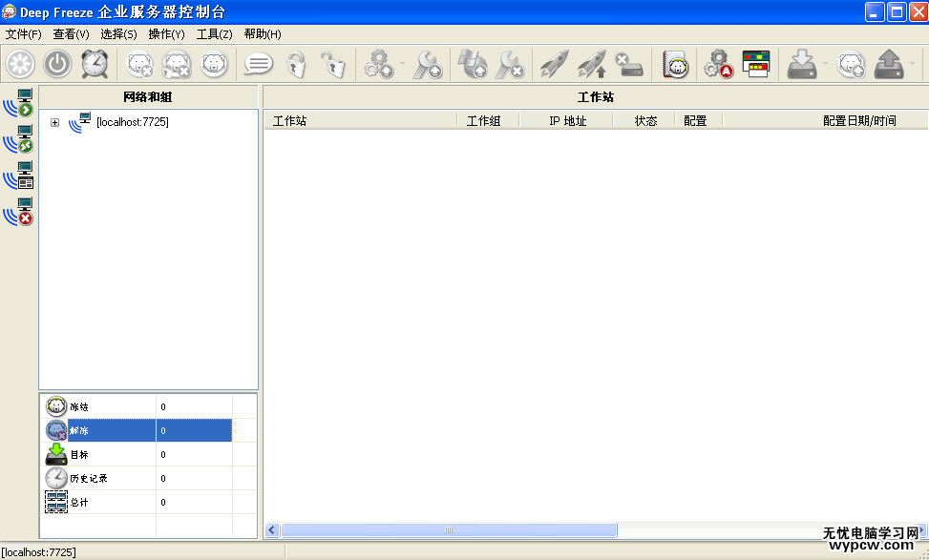
Task: Click the disk drive with X icon
Action: point(629,64)
